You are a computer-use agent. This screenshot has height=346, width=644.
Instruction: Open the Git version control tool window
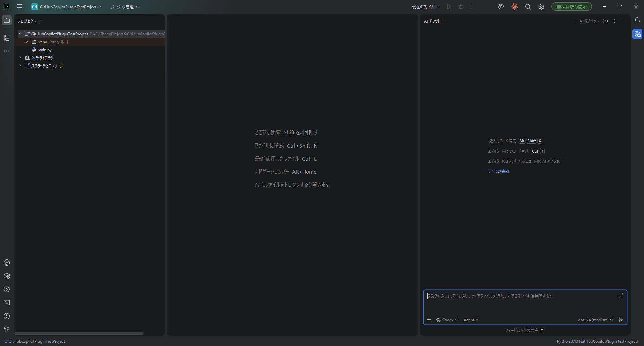(7, 330)
